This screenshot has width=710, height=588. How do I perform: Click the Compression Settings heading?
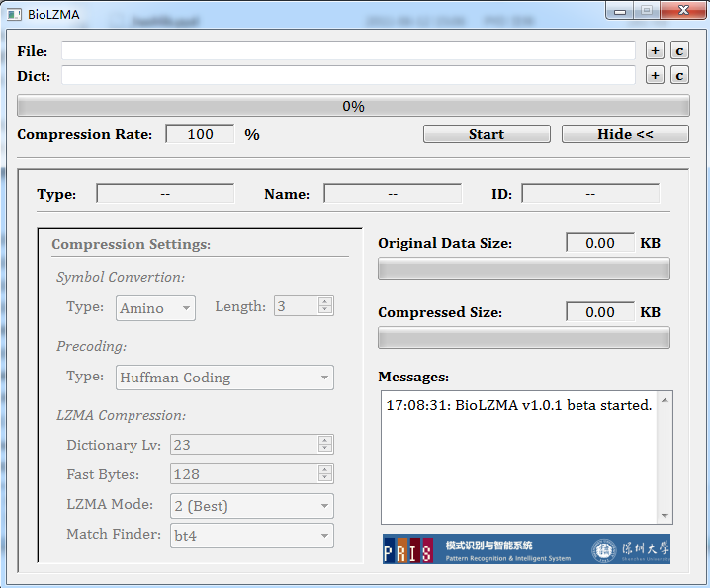coord(131,244)
